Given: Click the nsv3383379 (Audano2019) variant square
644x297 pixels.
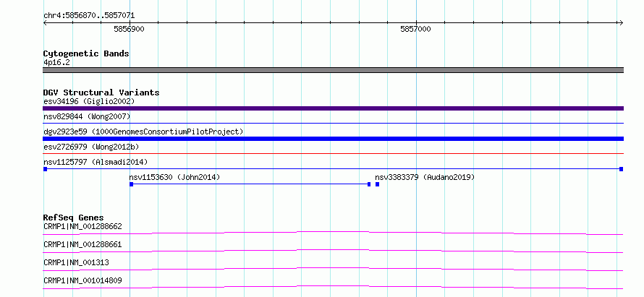Looking at the screenshot, I should [x=377, y=184].
